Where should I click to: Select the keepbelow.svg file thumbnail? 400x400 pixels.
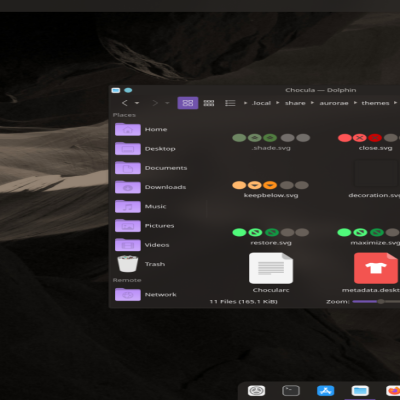(x=270, y=185)
